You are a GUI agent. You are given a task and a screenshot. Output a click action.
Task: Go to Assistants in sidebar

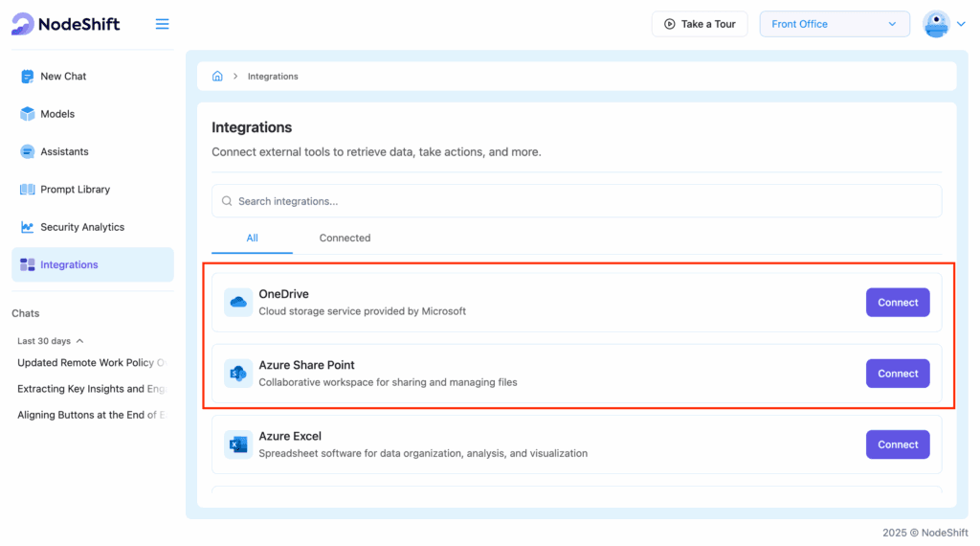[x=64, y=151]
